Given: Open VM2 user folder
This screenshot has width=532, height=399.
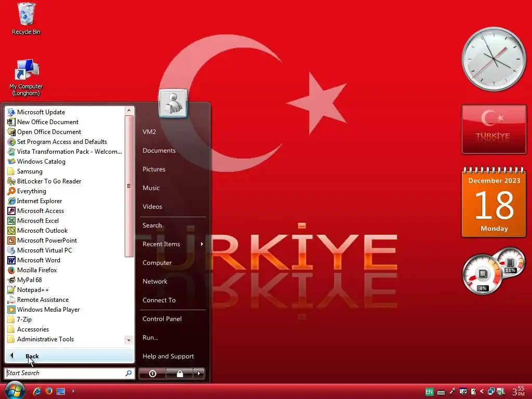Looking at the screenshot, I should (149, 131).
